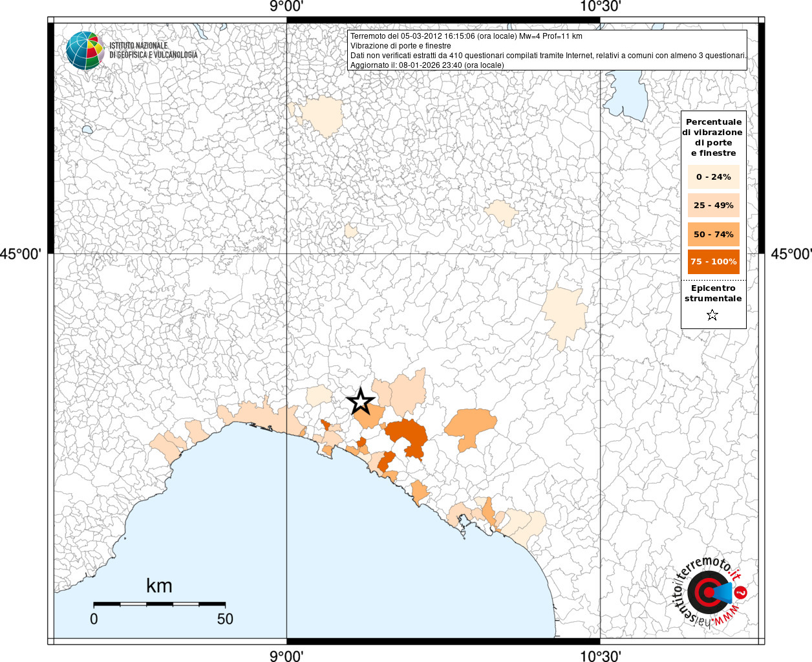Click the left 45°00' latitude label
The height and width of the screenshot is (662, 812).
point(20,253)
